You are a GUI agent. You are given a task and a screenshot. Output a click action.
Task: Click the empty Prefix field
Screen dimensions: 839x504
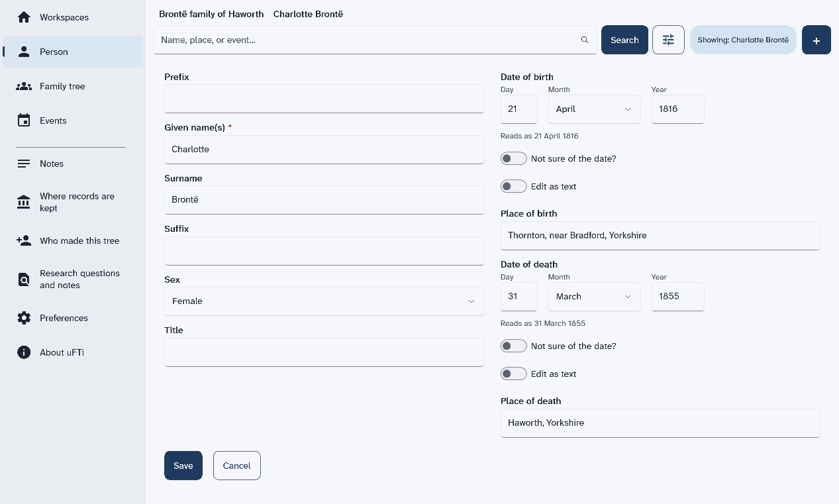point(324,99)
